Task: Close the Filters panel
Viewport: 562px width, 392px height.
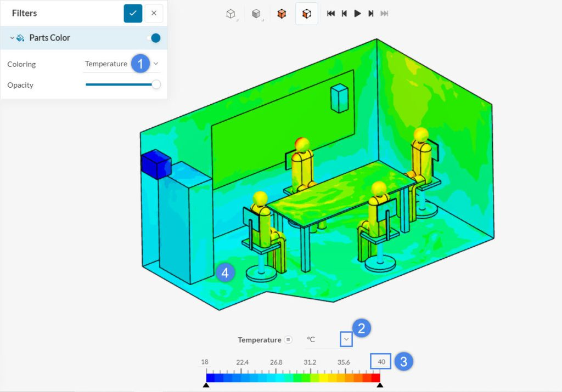Action: click(154, 13)
